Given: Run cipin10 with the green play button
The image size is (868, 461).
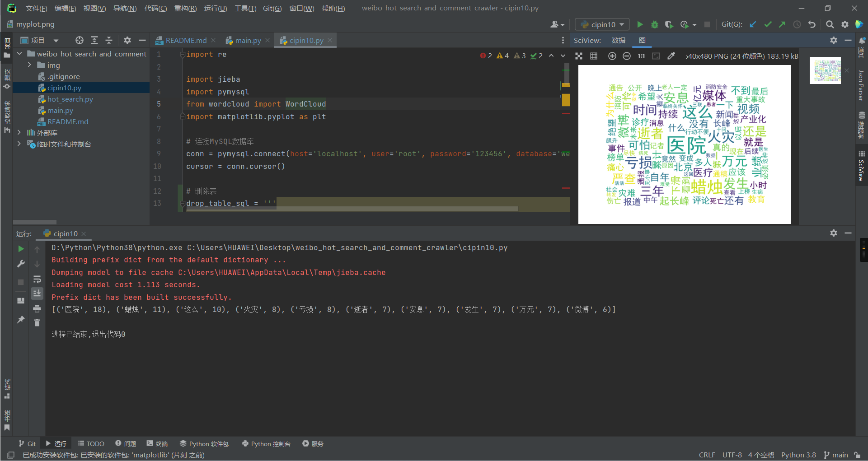Looking at the screenshot, I should (x=640, y=24).
